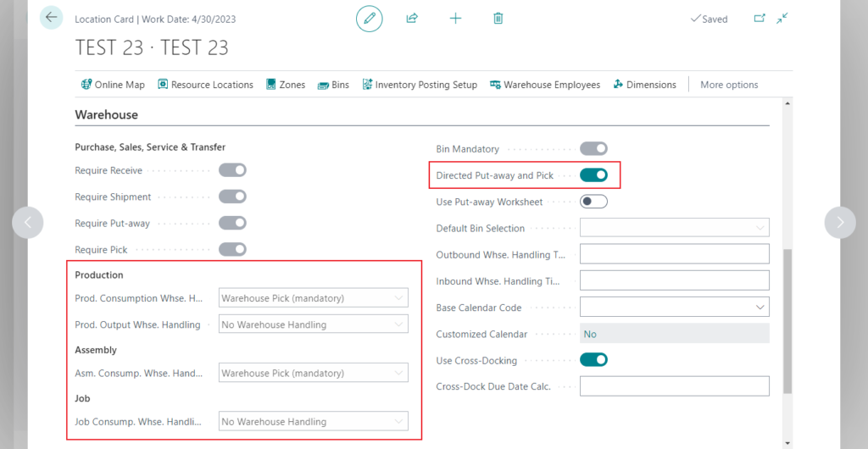Click Location Card Work Date caption

(x=156, y=19)
